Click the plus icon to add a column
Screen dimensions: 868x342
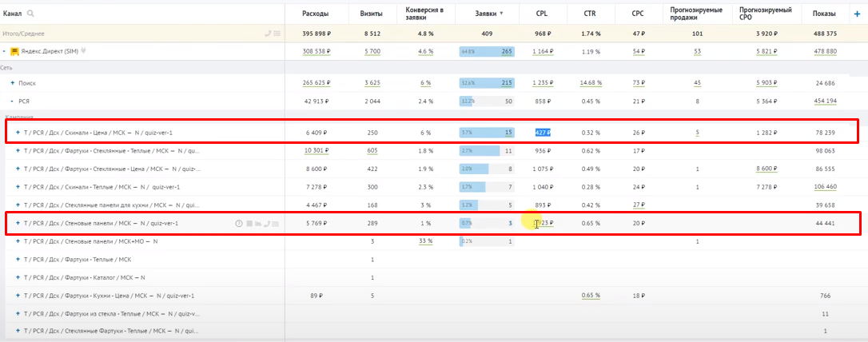click(857, 14)
